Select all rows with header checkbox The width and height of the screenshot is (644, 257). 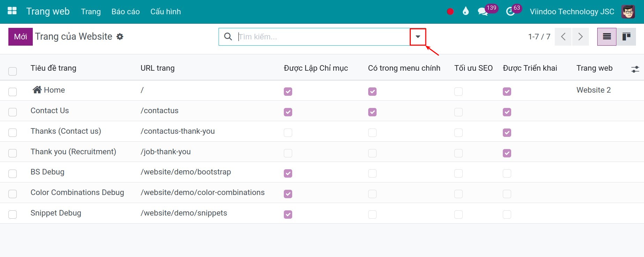tap(13, 71)
